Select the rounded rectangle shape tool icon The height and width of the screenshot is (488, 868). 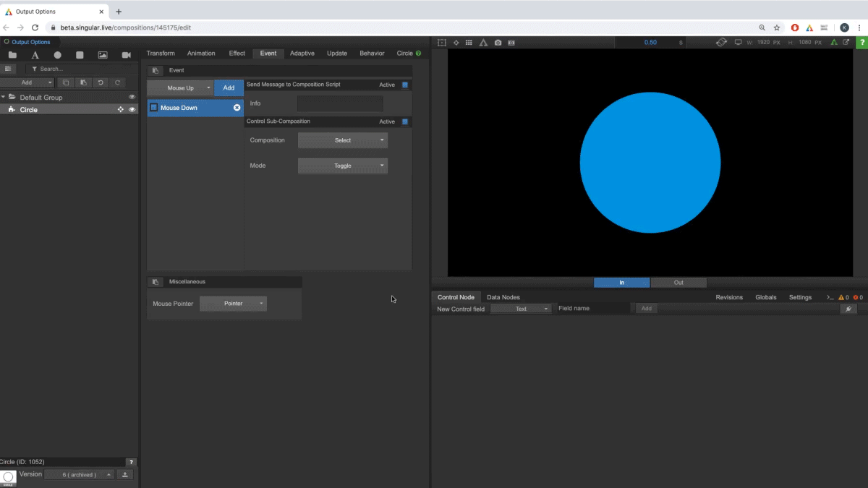click(x=80, y=55)
